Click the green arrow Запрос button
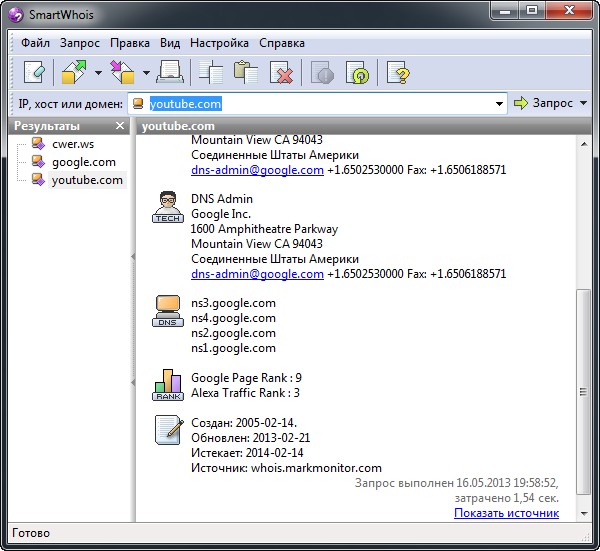Viewport: 600px width, 551px height. 544,103
